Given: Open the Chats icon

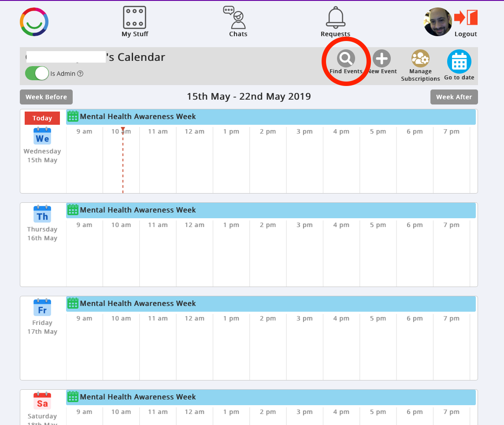Looking at the screenshot, I should pos(235,17).
